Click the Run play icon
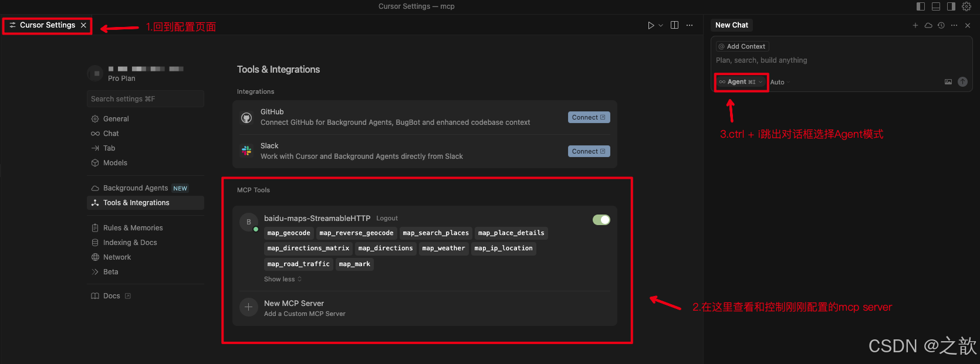Screen dimensions: 980x364 [x=651, y=25]
